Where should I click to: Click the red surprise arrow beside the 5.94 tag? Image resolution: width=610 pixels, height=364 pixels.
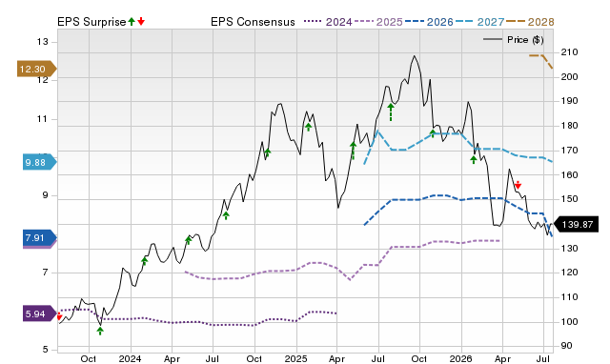59,316
